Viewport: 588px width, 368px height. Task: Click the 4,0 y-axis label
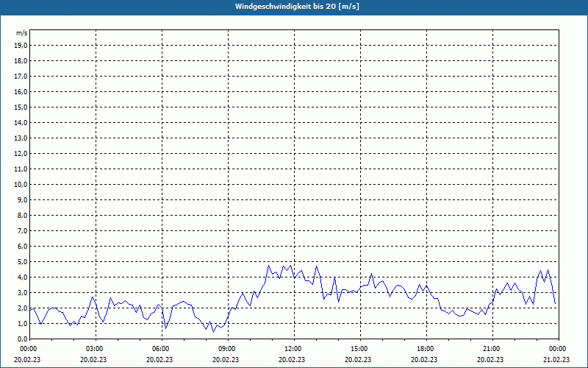22,277
